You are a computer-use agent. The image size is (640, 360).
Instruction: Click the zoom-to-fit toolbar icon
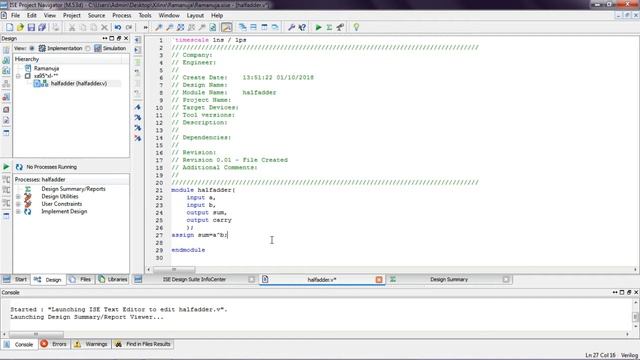tap(180, 27)
